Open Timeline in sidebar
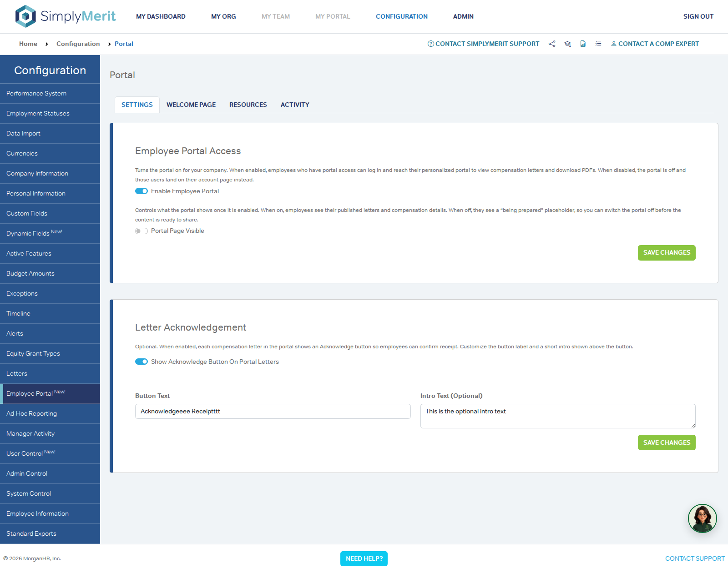This screenshot has height=573, width=728. pos(50,314)
